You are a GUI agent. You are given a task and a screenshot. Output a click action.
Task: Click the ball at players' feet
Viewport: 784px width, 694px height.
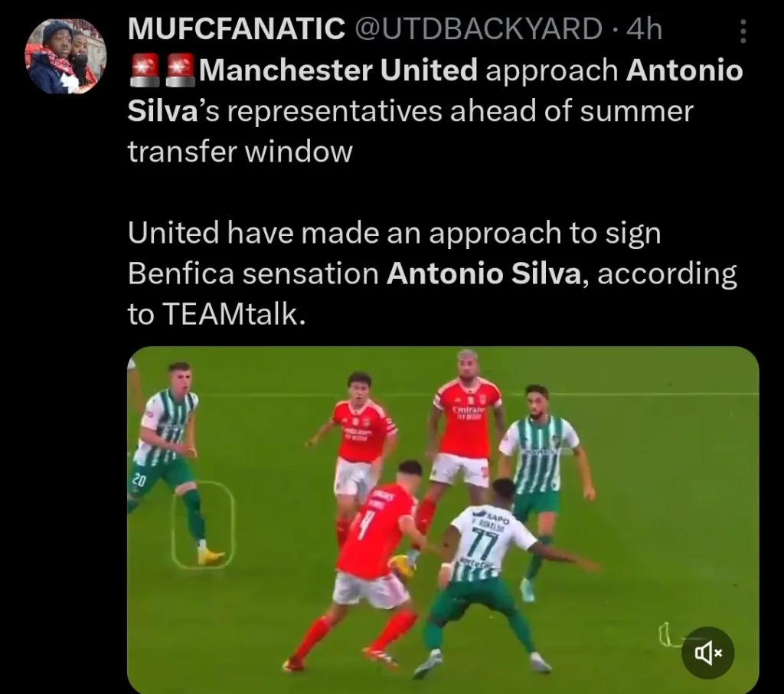(x=403, y=565)
